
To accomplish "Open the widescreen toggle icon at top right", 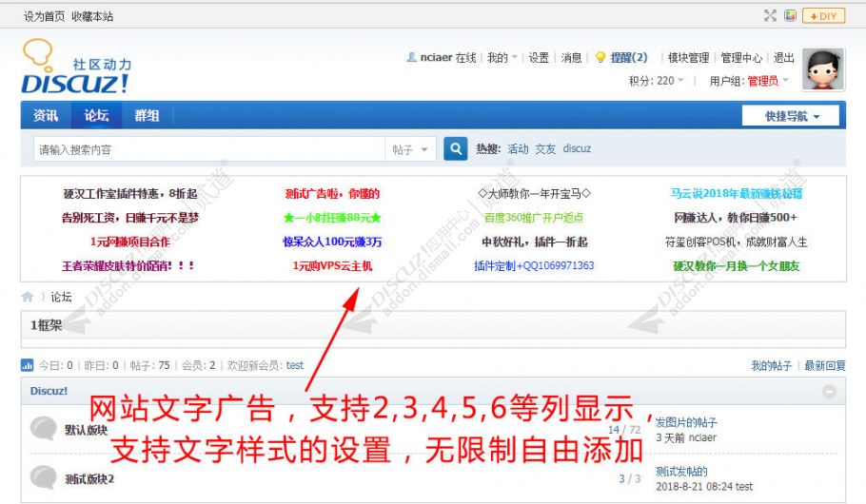I will (770, 16).
